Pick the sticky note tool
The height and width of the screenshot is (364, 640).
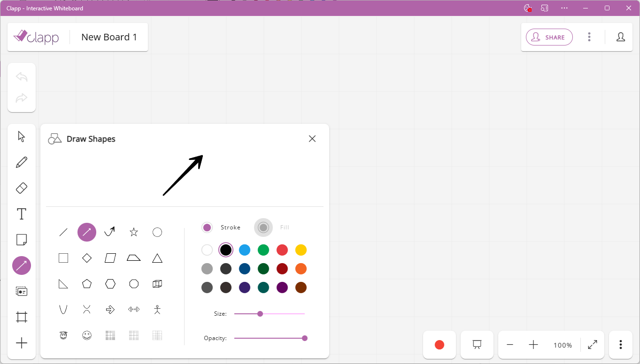(x=21, y=239)
